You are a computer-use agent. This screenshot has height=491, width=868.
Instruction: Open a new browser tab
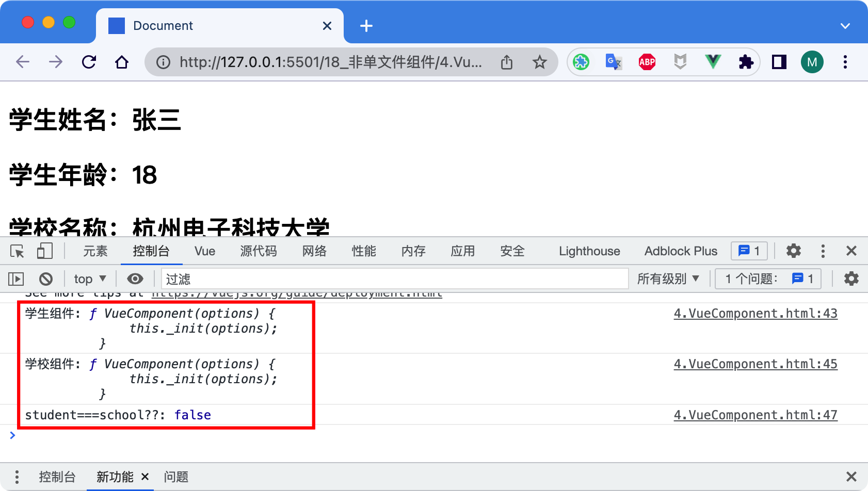(x=366, y=26)
